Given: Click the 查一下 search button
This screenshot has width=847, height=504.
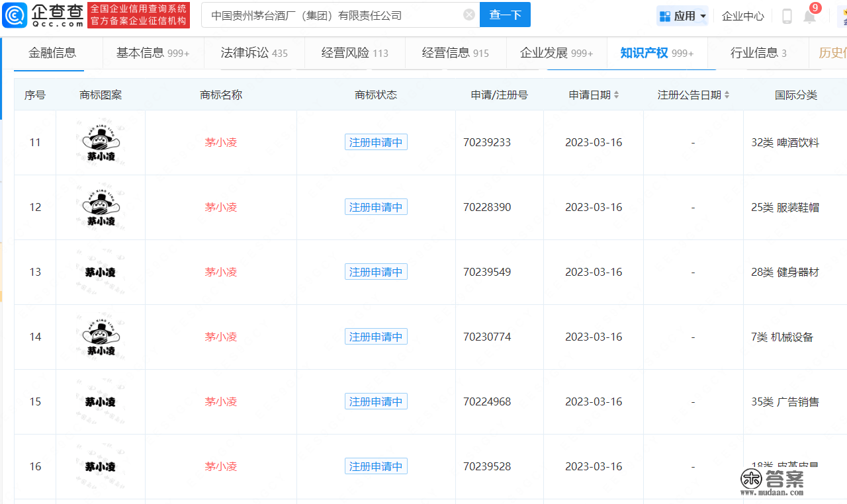Looking at the screenshot, I should coord(506,15).
